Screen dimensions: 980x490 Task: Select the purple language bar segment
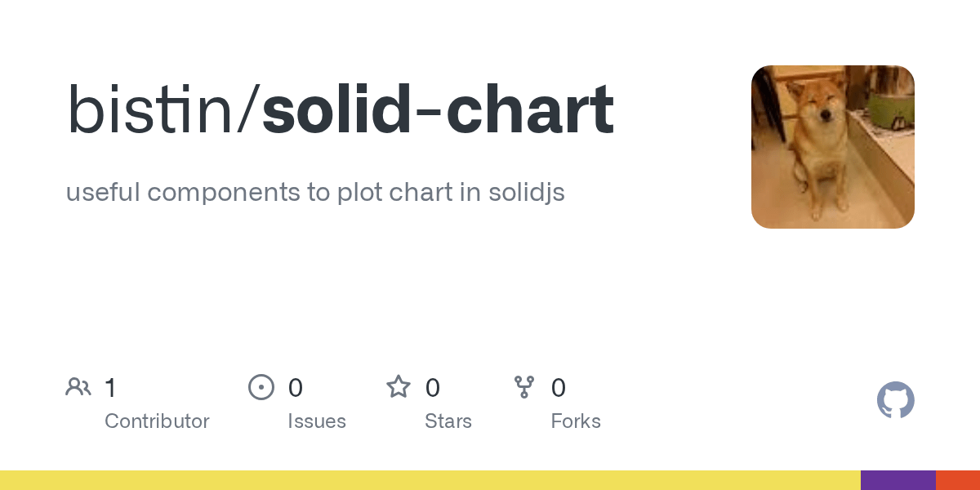pos(898,480)
